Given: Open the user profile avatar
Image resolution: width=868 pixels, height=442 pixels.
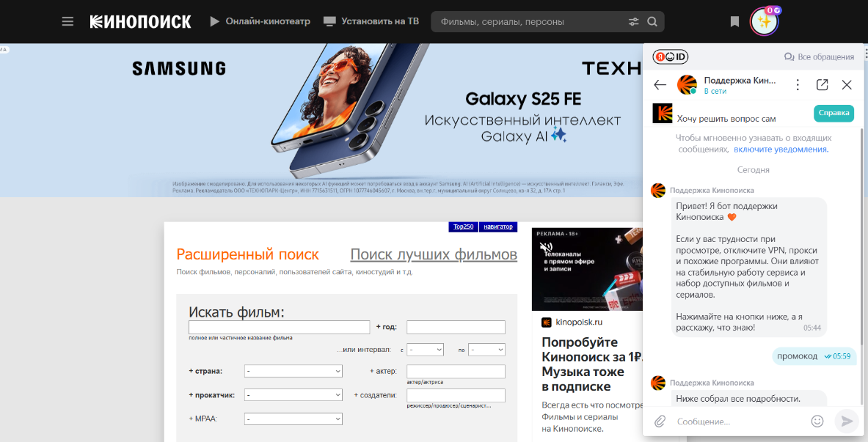Looking at the screenshot, I should click(764, 21).
